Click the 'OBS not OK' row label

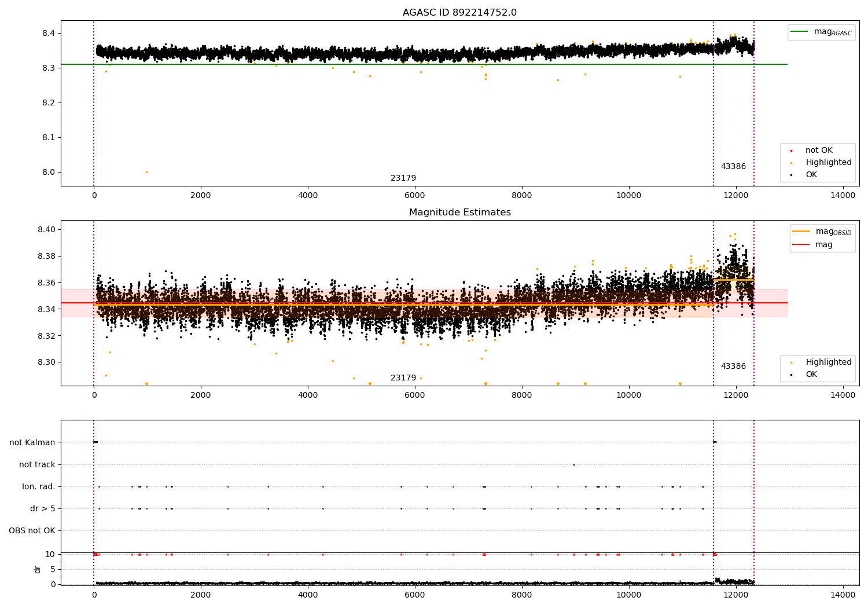32,530
